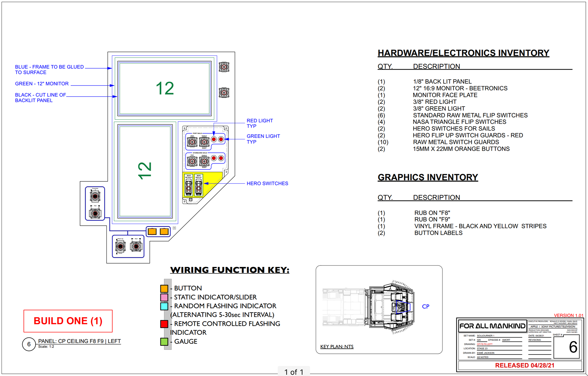Click the key plan cockpit thumbnail
This screenshot has height=376, width=588.
coord(369,307)
